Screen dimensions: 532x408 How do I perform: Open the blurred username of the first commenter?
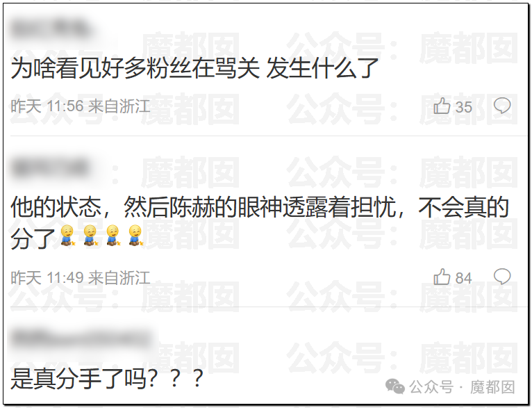[51, 29]
